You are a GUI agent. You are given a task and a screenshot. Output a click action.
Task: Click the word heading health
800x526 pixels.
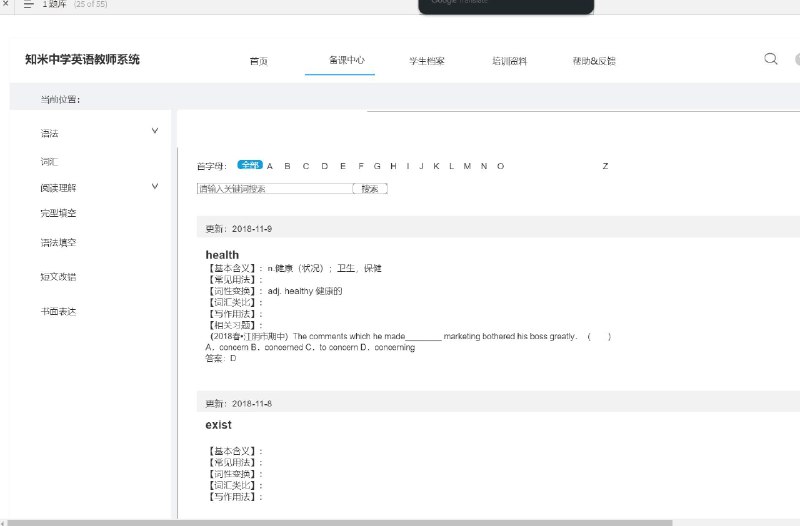tap(222, 255)
